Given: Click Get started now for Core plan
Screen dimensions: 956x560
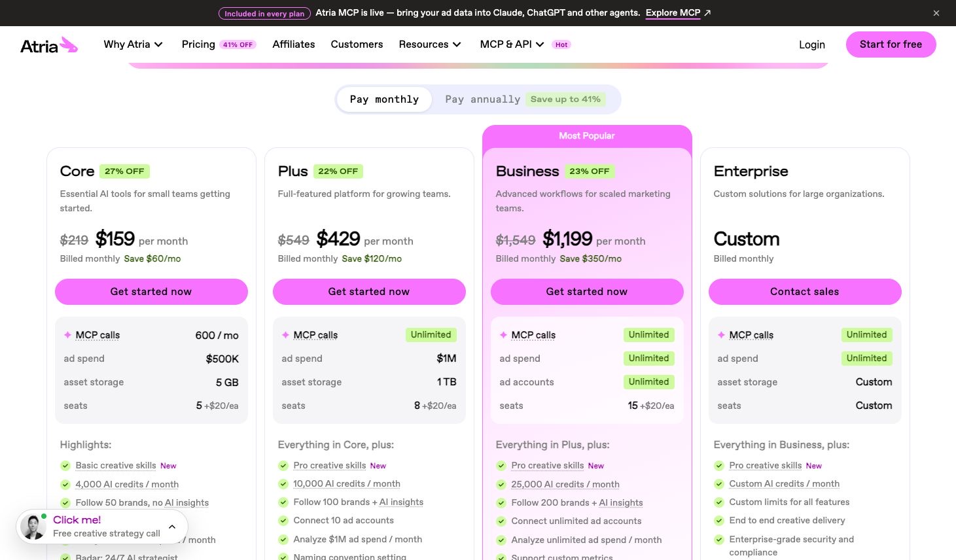Looking at the screenshot, I should click(x=151, y=292).
